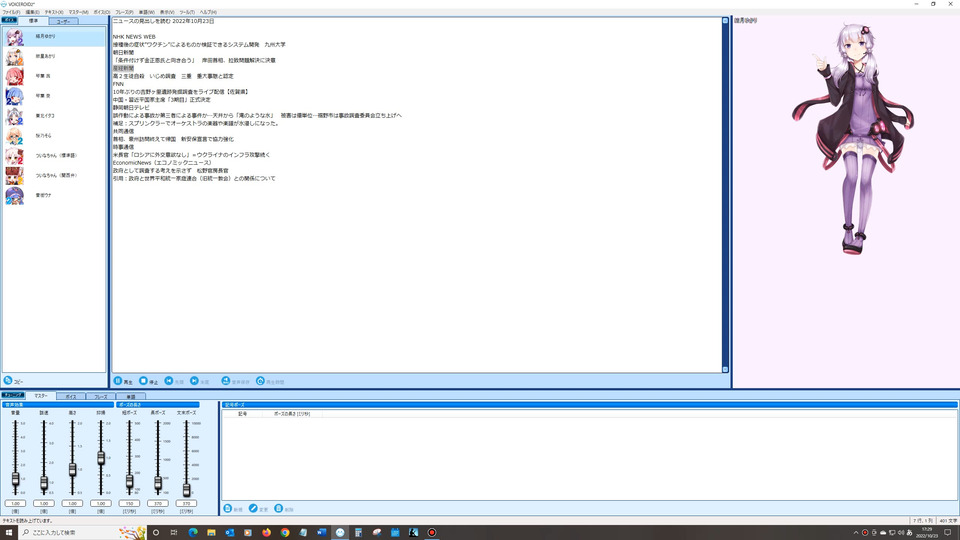This screenshot has width=960, height=540.
Task: Click the コピー (copy voice) icon
Action: (x=9, y=381)
